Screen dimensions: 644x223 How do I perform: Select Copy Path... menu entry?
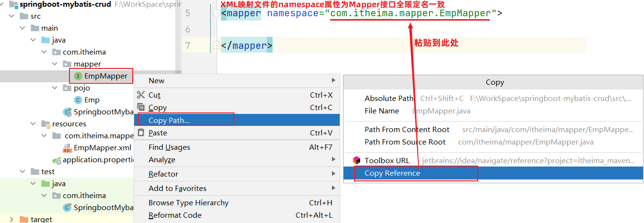coord(169,120)
